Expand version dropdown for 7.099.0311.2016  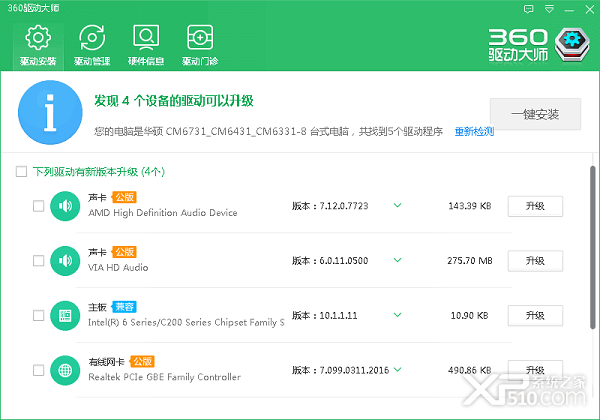(398, 370)
